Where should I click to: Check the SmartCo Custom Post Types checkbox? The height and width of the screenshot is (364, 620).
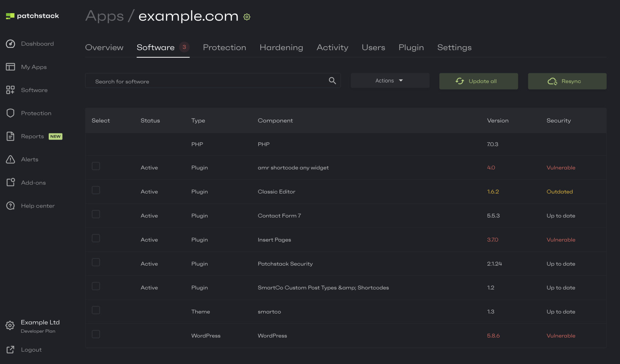tap(96, 286)
